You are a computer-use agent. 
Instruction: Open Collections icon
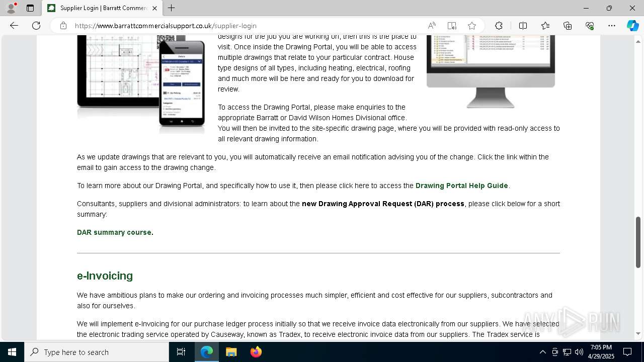point(568,26)
